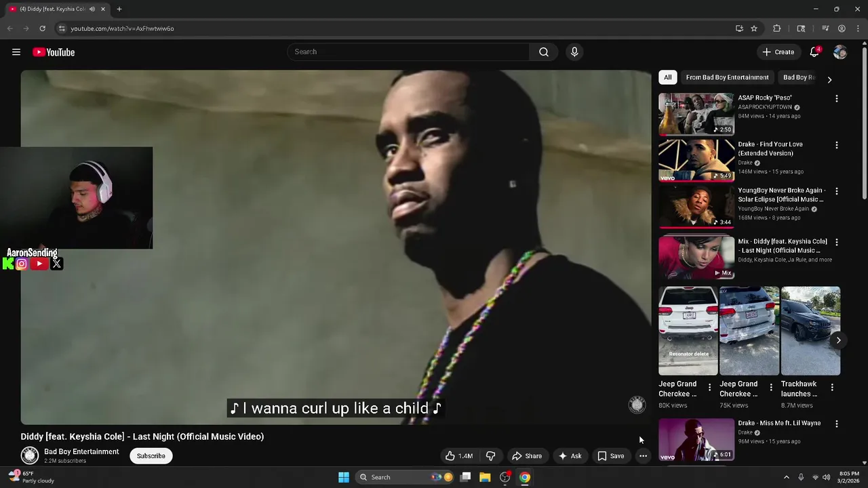Open options for Trackhawk launches short
868x488 pixels.
(832, 387)
